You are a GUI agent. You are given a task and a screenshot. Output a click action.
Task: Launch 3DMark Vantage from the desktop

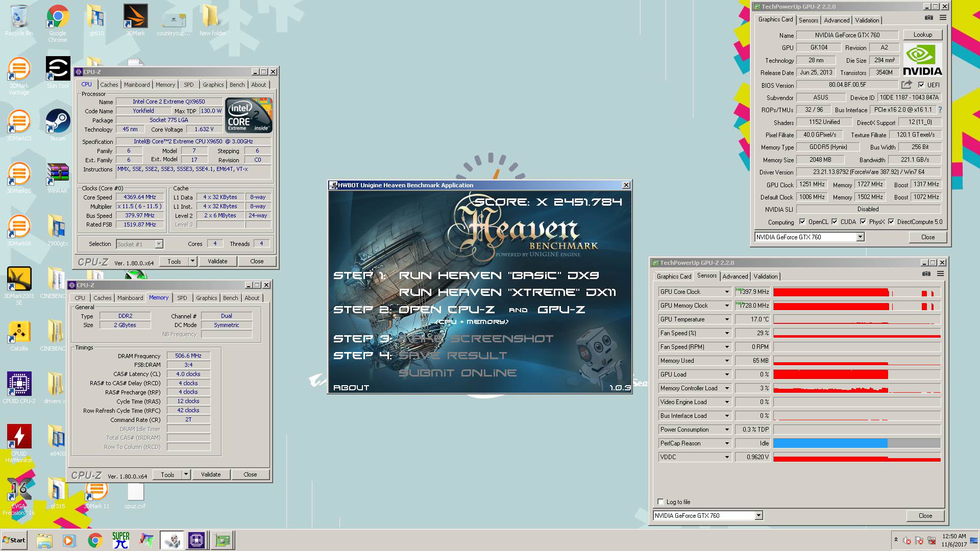click(x=19, y=76)
